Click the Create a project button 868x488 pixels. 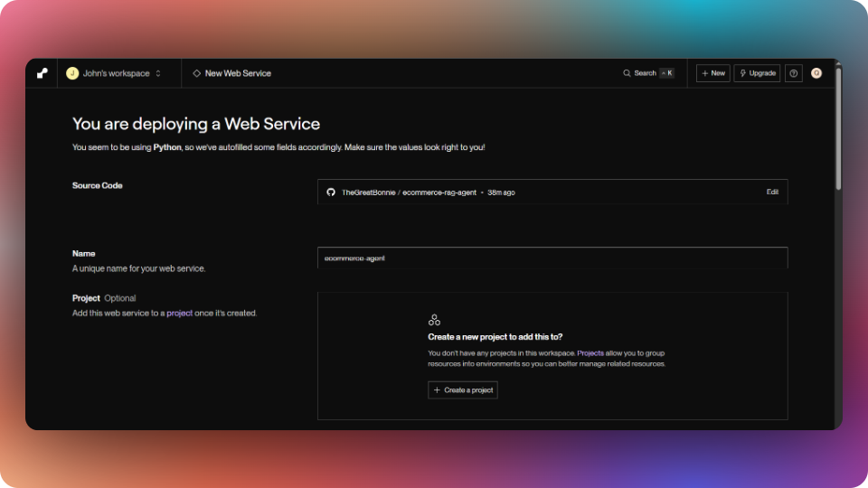[x=463, y=390]
